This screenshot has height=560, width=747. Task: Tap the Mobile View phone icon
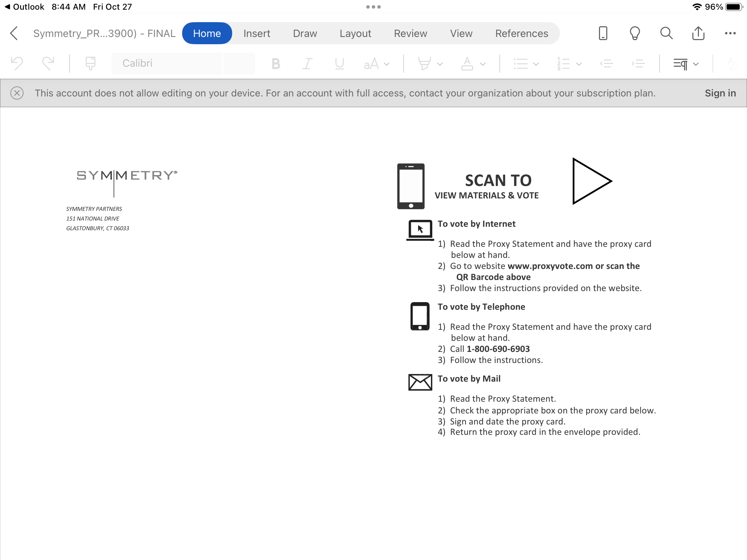coord(603,34)
